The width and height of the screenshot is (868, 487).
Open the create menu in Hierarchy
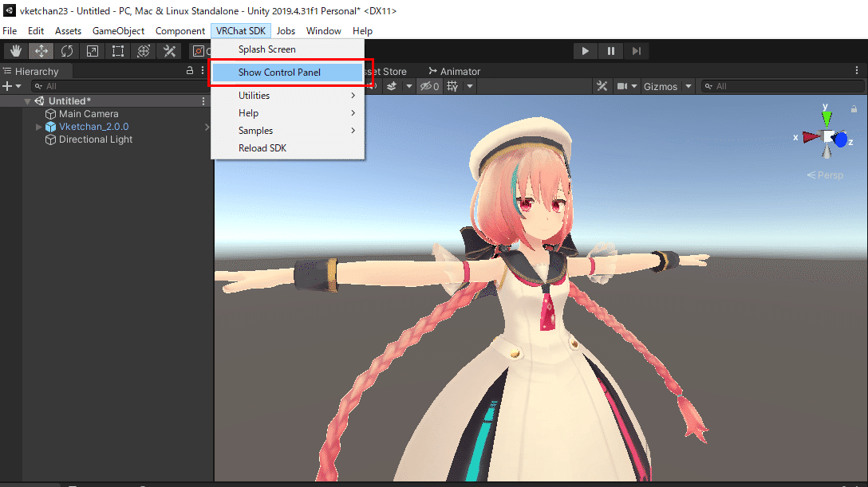pyautogui.click(x=10, y=86)
